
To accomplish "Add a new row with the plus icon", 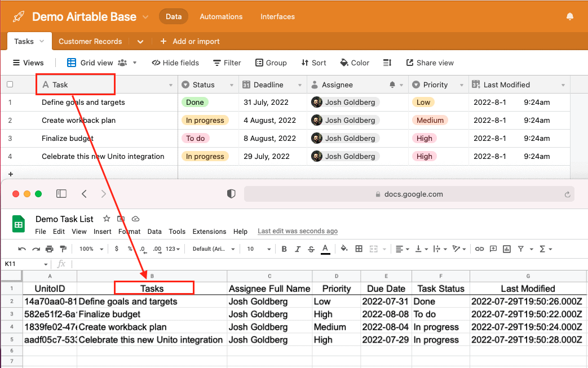I will [11, 174].
